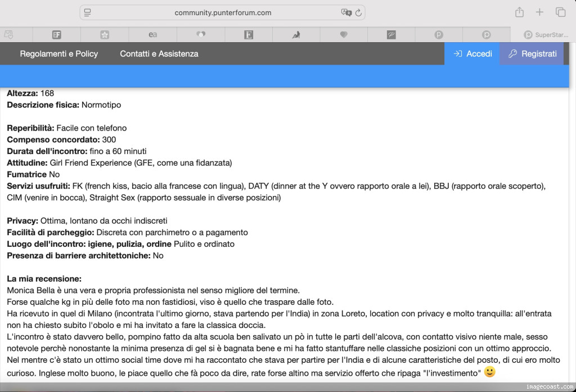
Task: Show the tab overview icon
Action: tap(560, 12)
